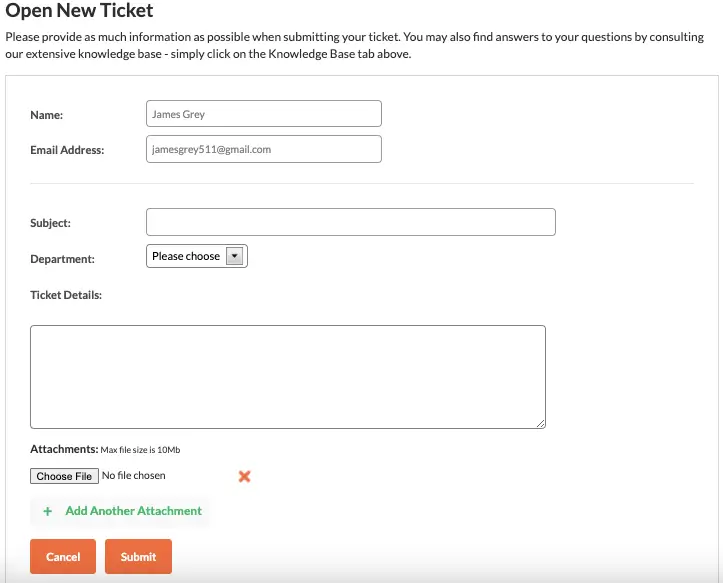Focus the Name input field

(263, 114)
